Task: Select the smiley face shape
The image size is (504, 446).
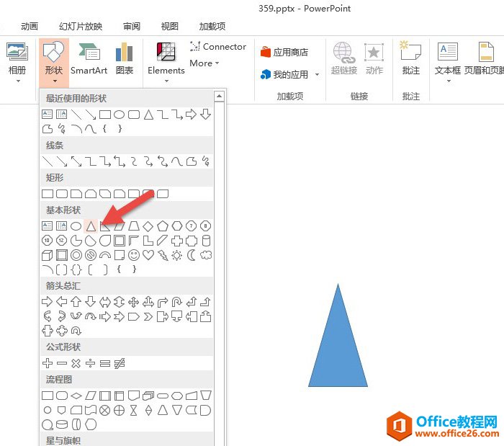Action: click(x=134, y=255)
